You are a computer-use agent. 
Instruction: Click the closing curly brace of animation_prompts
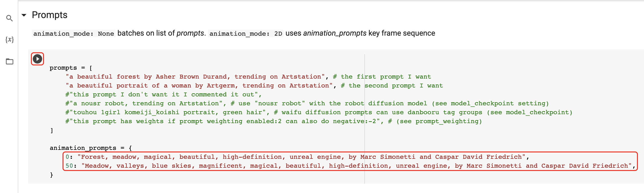tap(52, 175)
